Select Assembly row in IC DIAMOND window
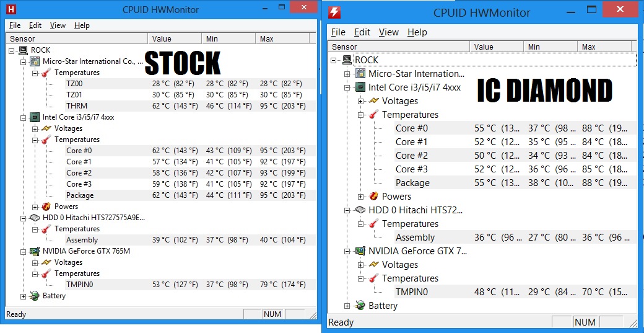This screenshot has width=644, height=333. coord(515,238)
